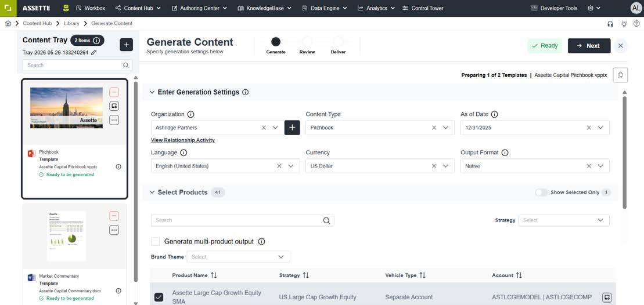Sort by Product Name column arrows

point(214,275)
